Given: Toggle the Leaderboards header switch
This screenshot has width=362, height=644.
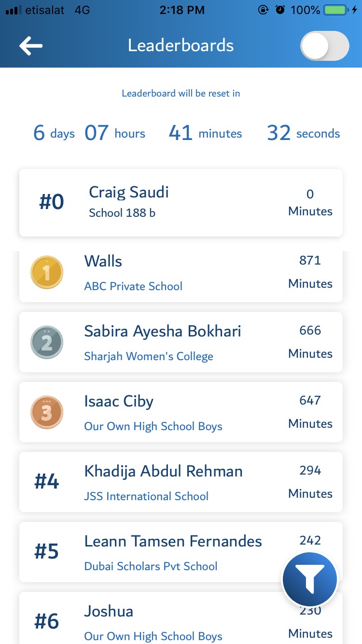Looking at the screenshot, I should point(324,46).
